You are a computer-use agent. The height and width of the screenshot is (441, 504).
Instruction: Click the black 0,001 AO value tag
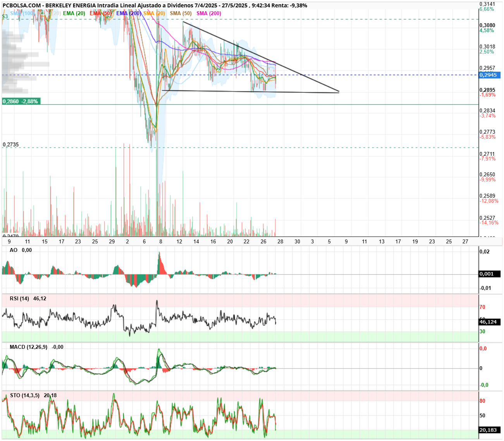click(x=490, y=274)
